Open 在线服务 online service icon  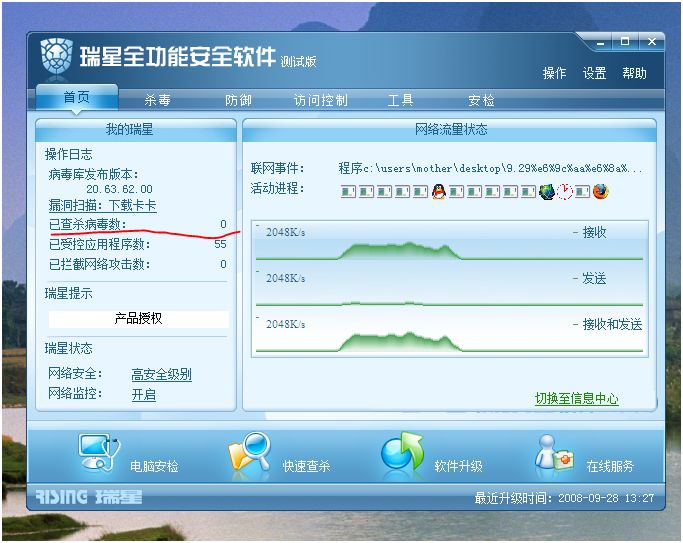pyautogui.click(x=554, y=453)
